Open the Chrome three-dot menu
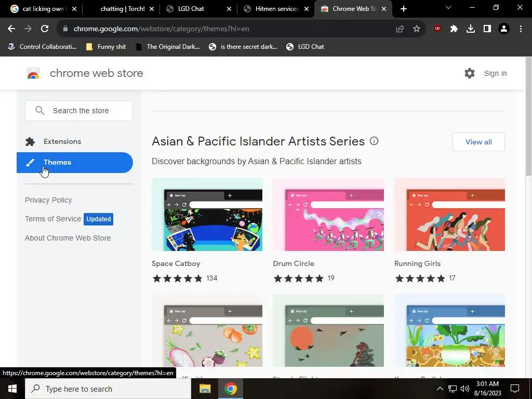The image size is (532, 399). [x=521, y=29]
